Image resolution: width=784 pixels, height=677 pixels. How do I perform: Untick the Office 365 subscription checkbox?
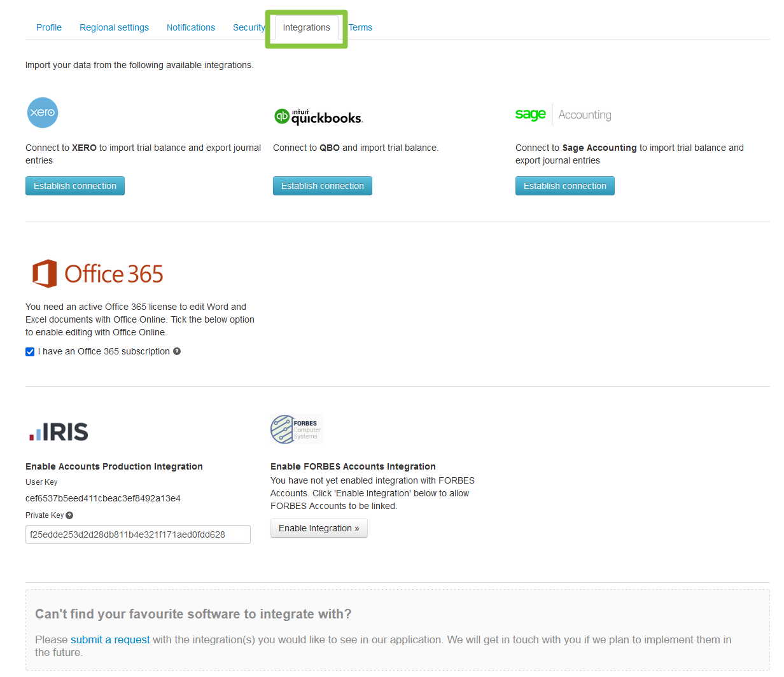click(30, 352)
